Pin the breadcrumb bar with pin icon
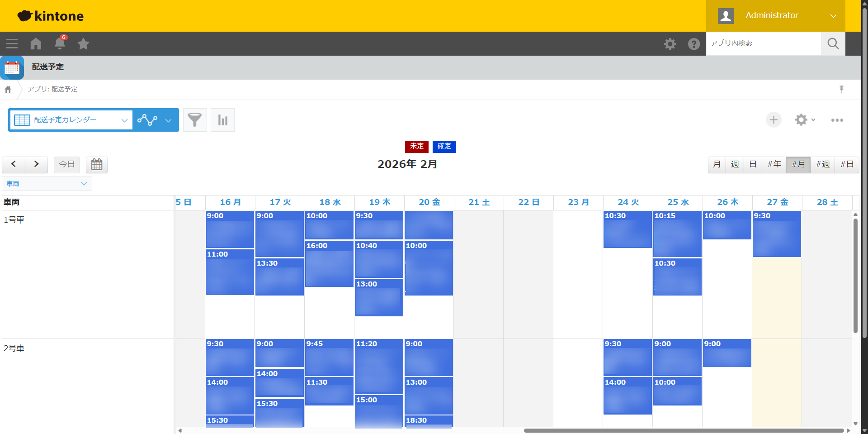The width and height of the screenshot is (868, 434). click(841, 89)
